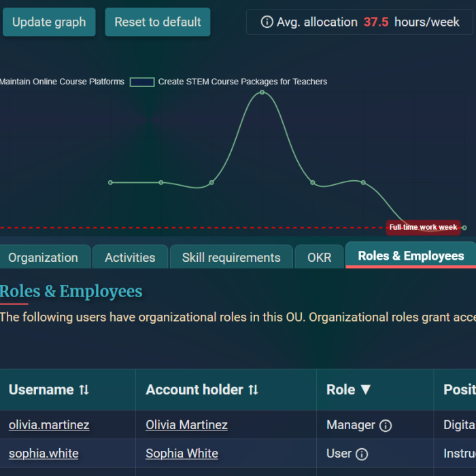476x476 pixels.
Task: Click the Full-time work week label
Action: point(423,227)
